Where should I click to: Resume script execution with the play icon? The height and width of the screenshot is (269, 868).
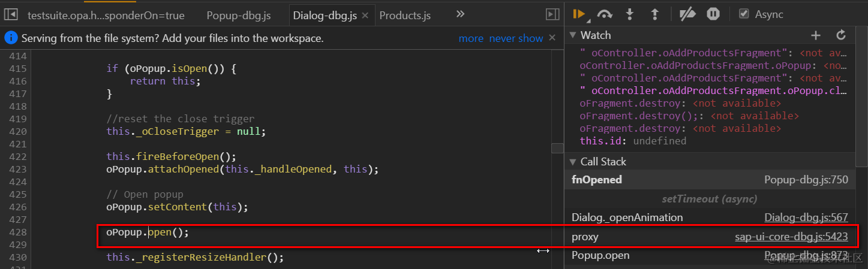579,14
